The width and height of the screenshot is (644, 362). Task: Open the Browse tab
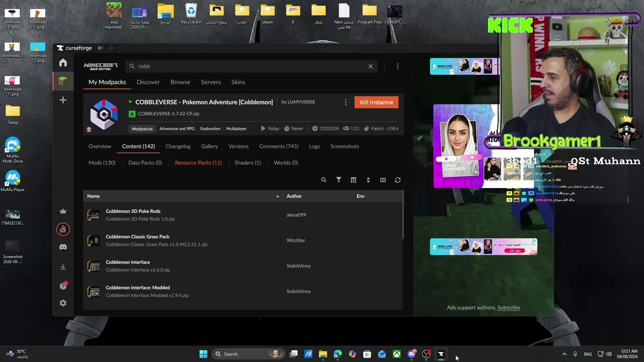pos(180,82)
